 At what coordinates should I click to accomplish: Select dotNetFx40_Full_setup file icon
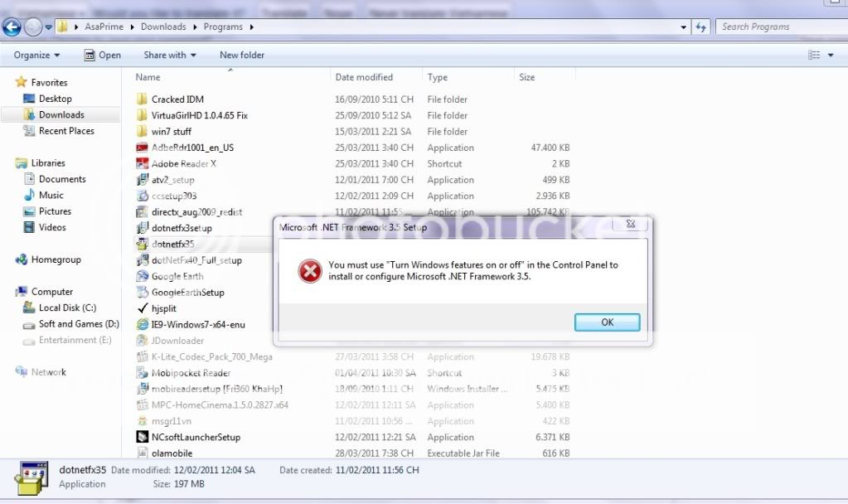(142, 260)
